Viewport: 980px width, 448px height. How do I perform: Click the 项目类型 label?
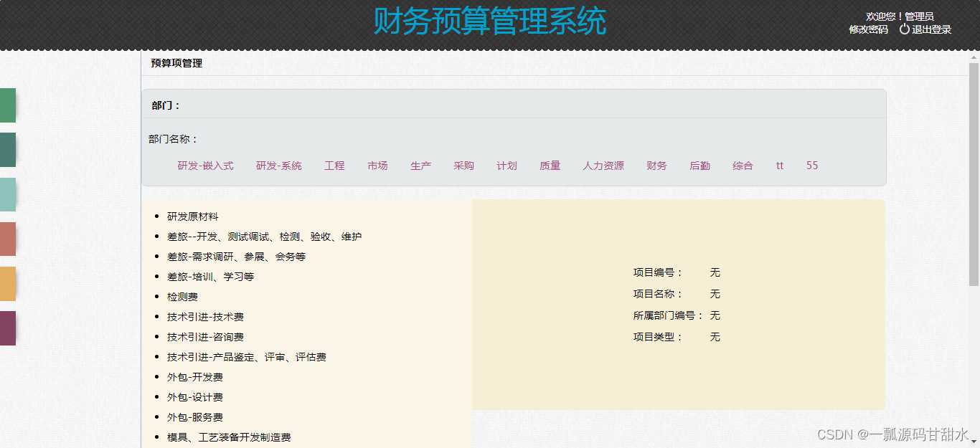659,337
